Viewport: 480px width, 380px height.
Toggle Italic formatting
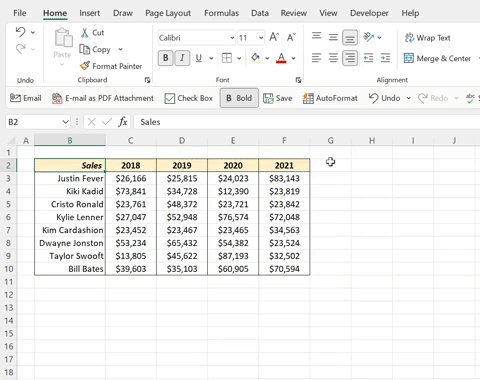(x=182, y=58)
